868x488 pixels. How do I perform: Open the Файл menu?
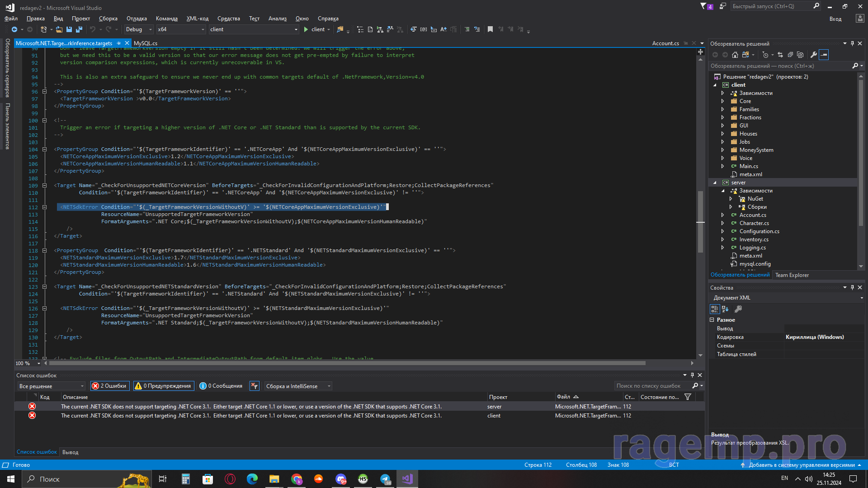click(11, 19)
